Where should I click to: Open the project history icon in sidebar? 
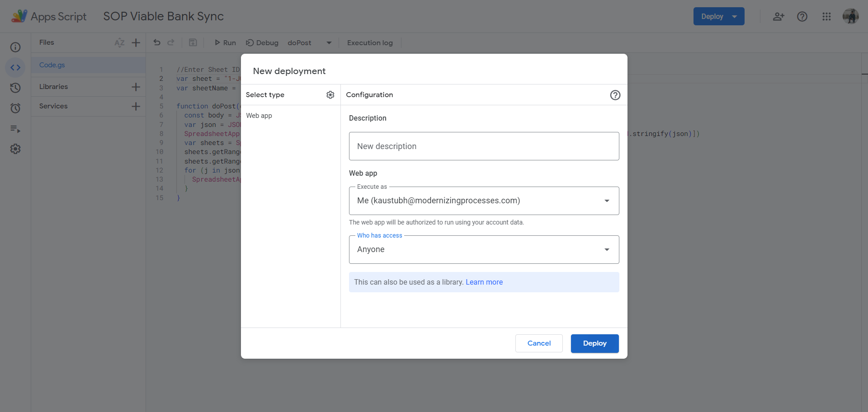click(15, 88)
